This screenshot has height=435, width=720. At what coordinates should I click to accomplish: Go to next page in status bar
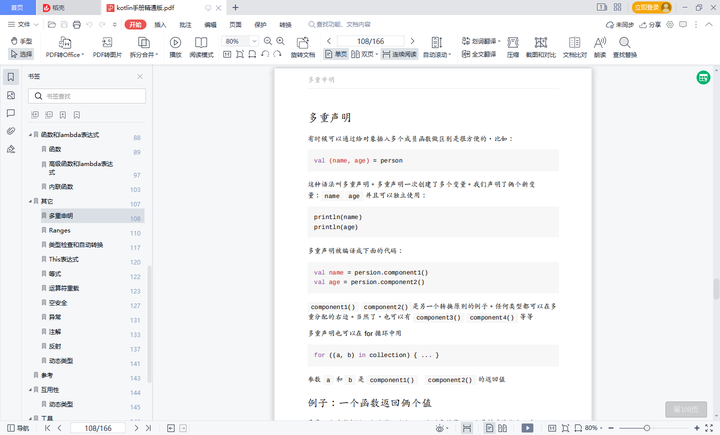(136, 428)
